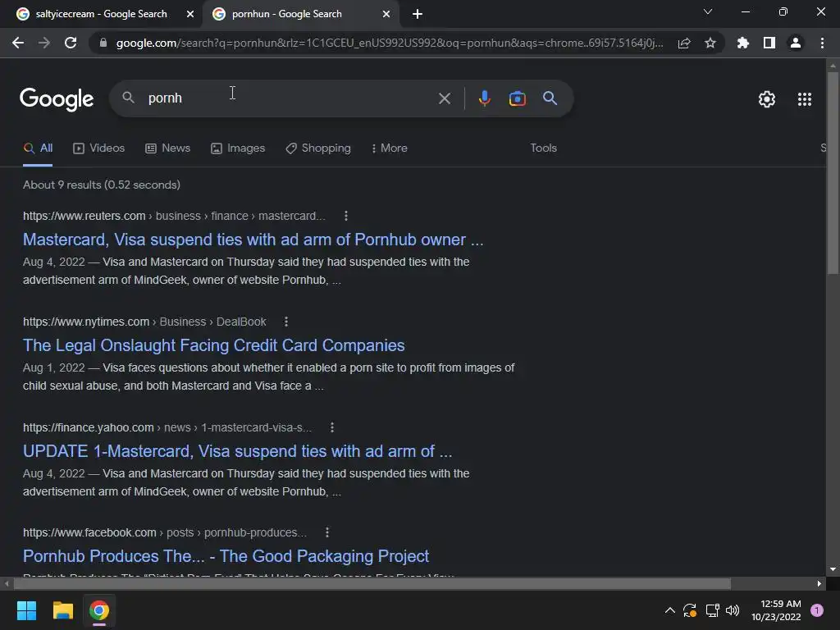Open File Explorer from taskbar
Image resolution: width=840 pixels, height=630 pixels.
(62, 610)
